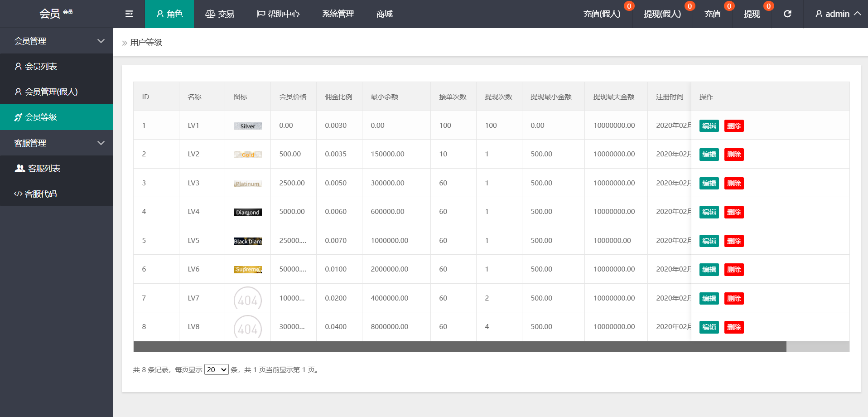Viewport: 868px width, 417px height.
Task: Click the Silver badge icon for LV1
Action: coord(247,126)
